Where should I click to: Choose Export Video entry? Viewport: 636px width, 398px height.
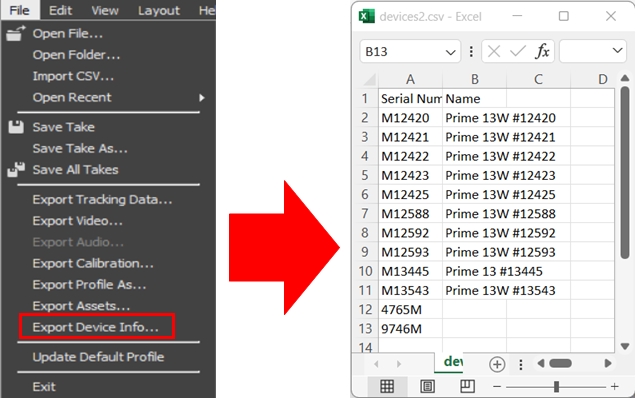pos(77,221)
